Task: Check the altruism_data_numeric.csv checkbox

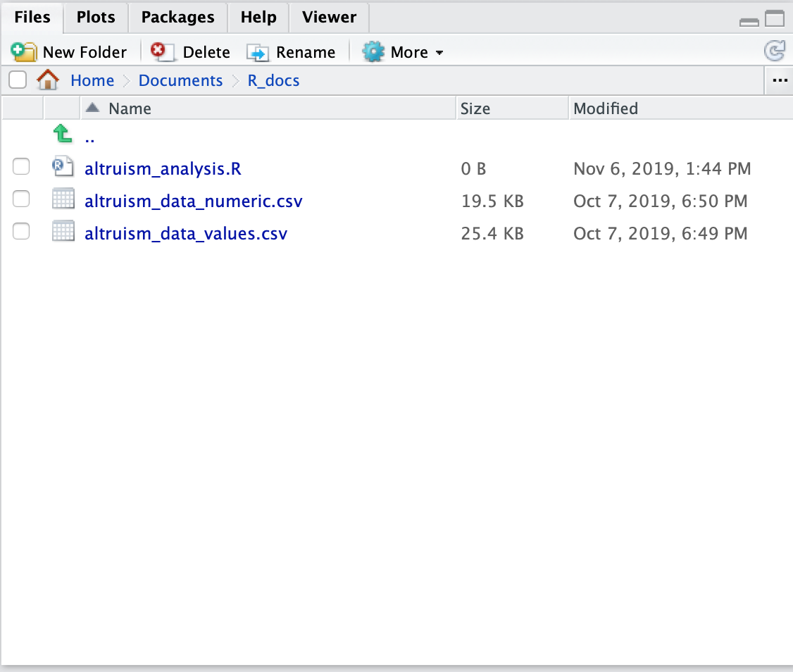Action: point(20,199)
